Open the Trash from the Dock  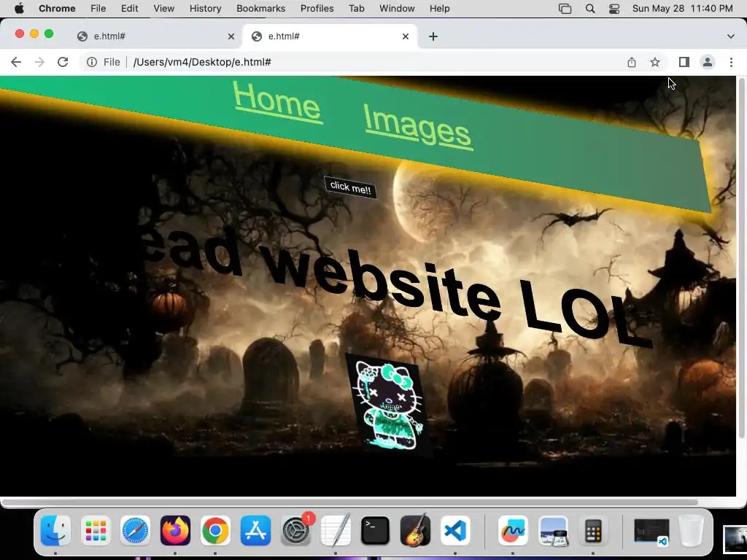pyautogui.click(x=691, y=531)
